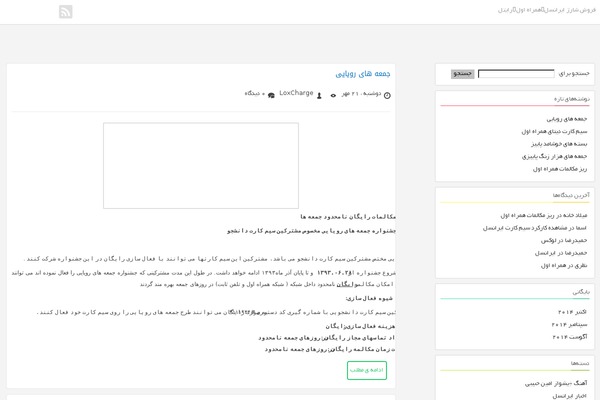This screenshot has height=400, width=600.
Task: Open comment by نظری در همراه اول
Action: (564, 265)
